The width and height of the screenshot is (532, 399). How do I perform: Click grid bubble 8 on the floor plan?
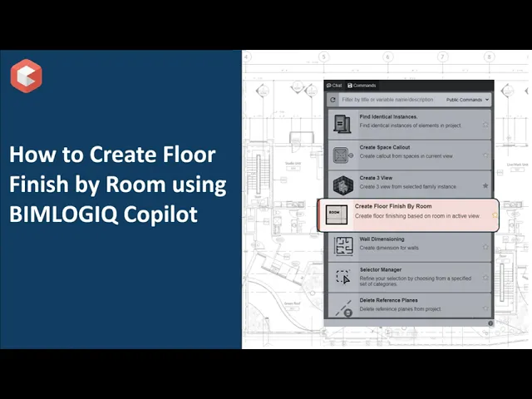[x=489, y=57]
